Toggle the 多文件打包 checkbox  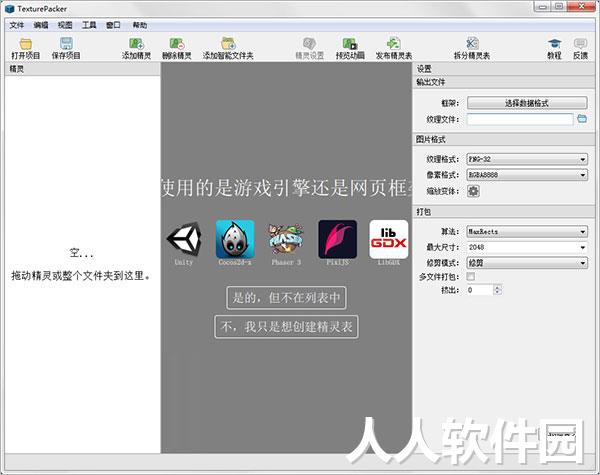click(x=471, y=276)
